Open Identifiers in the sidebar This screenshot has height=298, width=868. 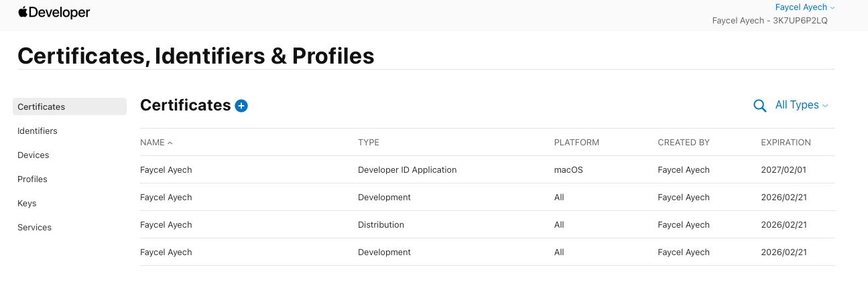click(38, 131)
